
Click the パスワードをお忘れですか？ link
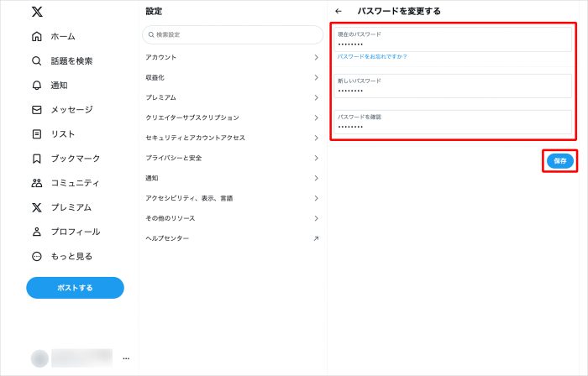point(372,57)
